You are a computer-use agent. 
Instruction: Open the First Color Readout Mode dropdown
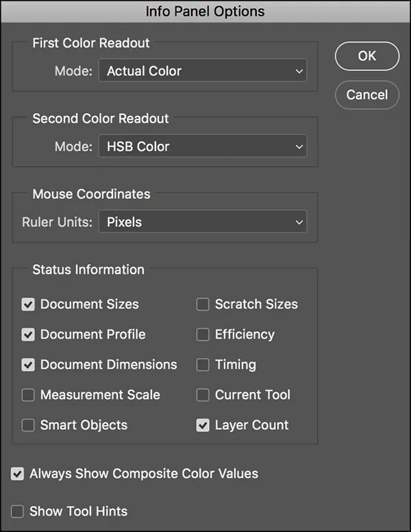coord(202,70)
